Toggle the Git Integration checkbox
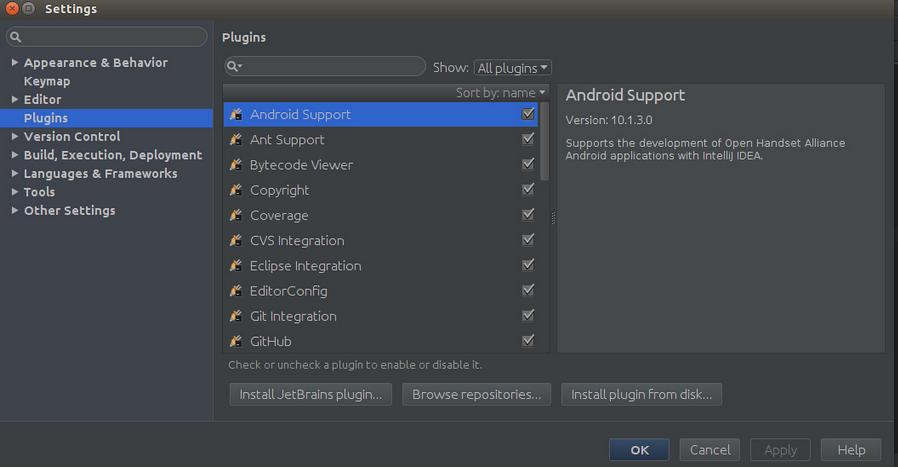This screenshot has height=468, width=898. 528,316
